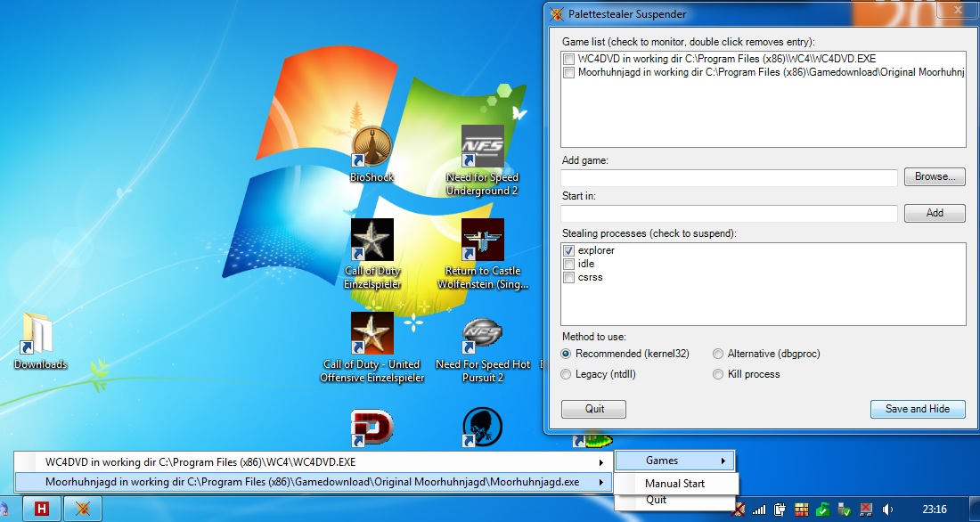The width and height of the screenshot is (980, 522).
Task: Select Alternative (dbgproc) method
Action: point(718,354)
